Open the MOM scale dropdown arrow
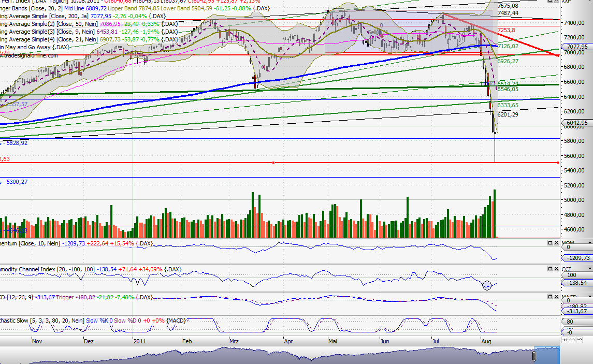Image resolution: width=593 pixels, height=364 pixels. click(x=589, y=242)
